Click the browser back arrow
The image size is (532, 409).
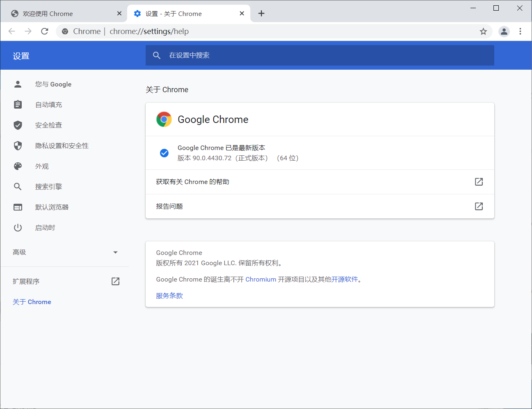(12, 31)
